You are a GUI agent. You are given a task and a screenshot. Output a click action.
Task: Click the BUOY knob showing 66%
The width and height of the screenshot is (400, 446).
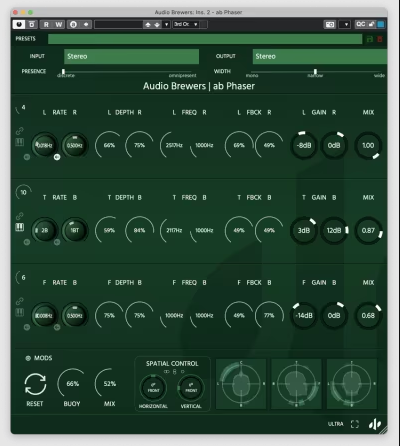(x=72, y=384)
